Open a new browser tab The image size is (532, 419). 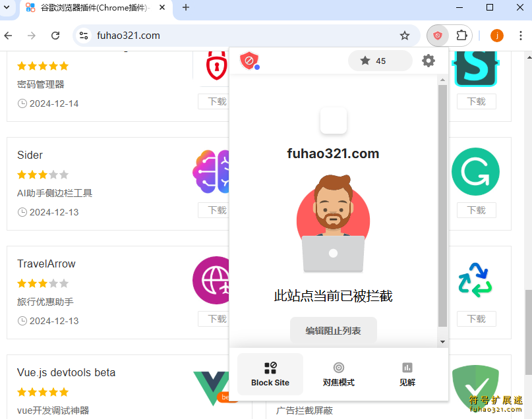[x=186, y=7]
